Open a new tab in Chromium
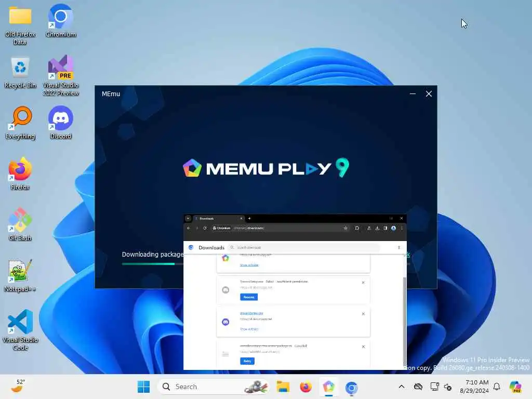Image resolution: width=532 pixels, height=399 pixels. (x=249, y=219)
